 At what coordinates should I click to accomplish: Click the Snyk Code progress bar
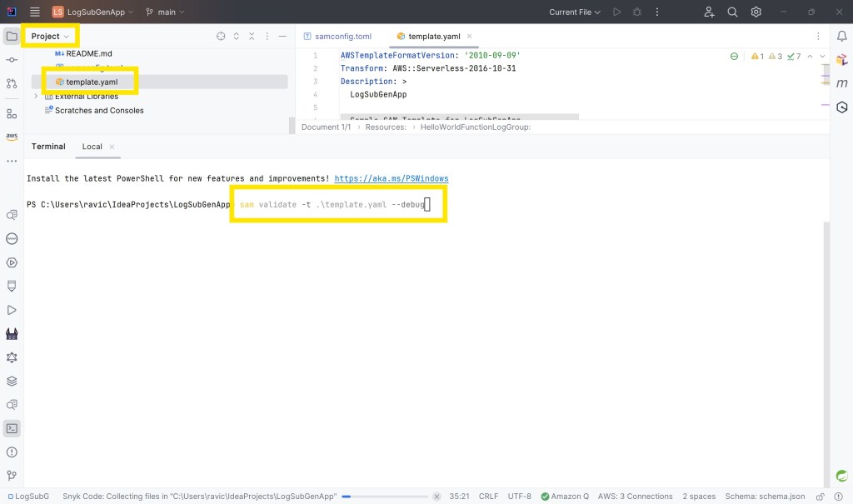(386, 497)
